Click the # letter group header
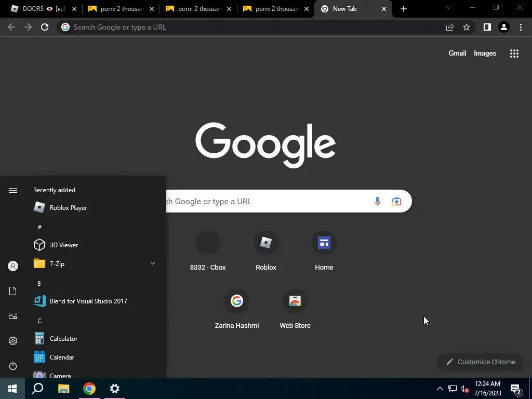The height and width of the screenshot is (399, 532). (39, 227)
